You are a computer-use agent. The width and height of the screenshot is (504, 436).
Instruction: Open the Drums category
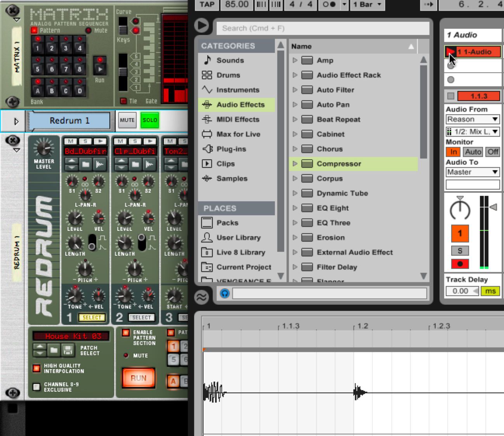228,75
